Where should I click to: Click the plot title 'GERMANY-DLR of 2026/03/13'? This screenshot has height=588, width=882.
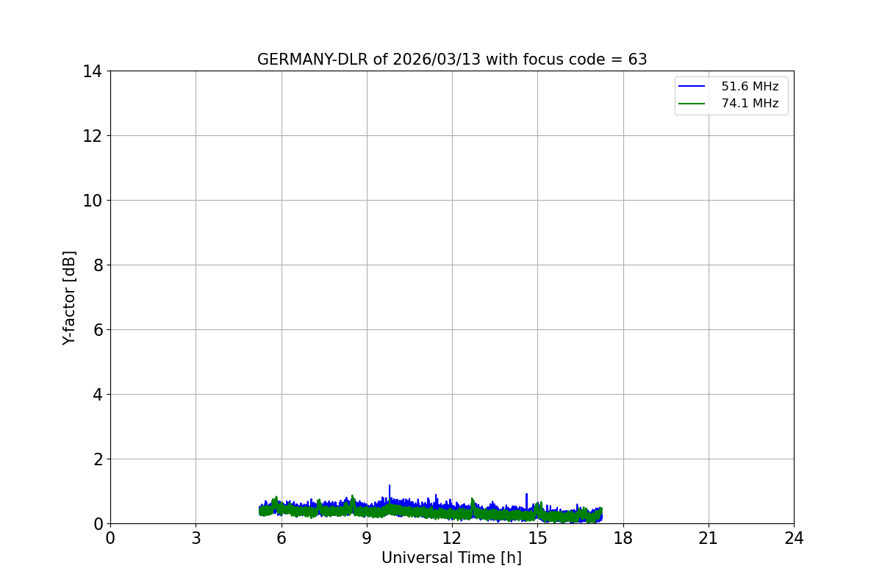tap(452, 60)
